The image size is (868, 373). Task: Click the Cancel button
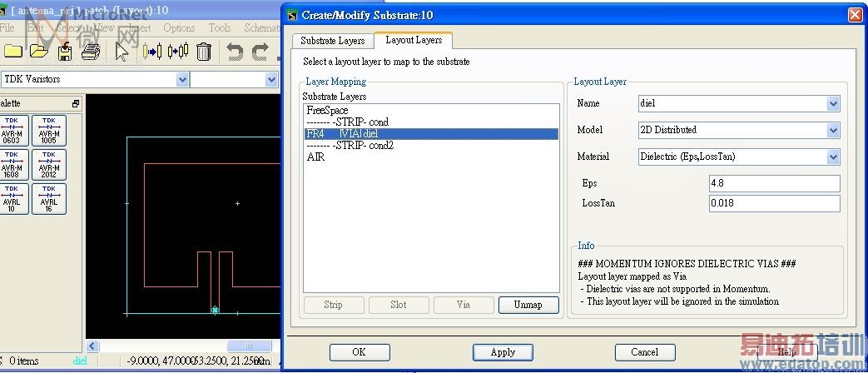pos(645,352)
